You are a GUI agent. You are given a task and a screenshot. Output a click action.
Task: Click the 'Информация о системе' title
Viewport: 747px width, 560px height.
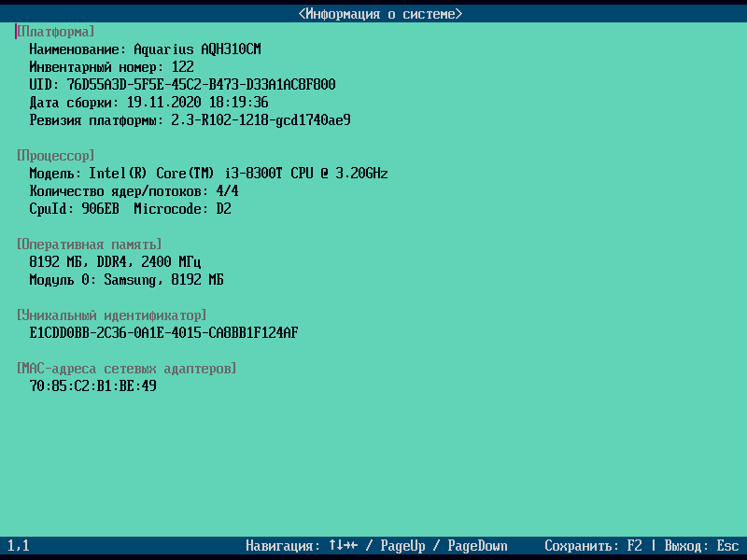coord(380,14)
